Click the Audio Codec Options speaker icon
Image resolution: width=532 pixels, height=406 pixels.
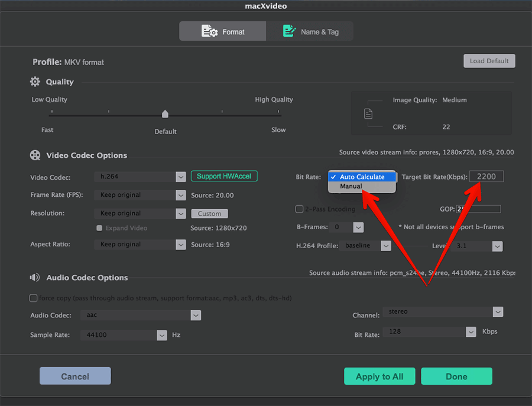click(x=35, y=277)
